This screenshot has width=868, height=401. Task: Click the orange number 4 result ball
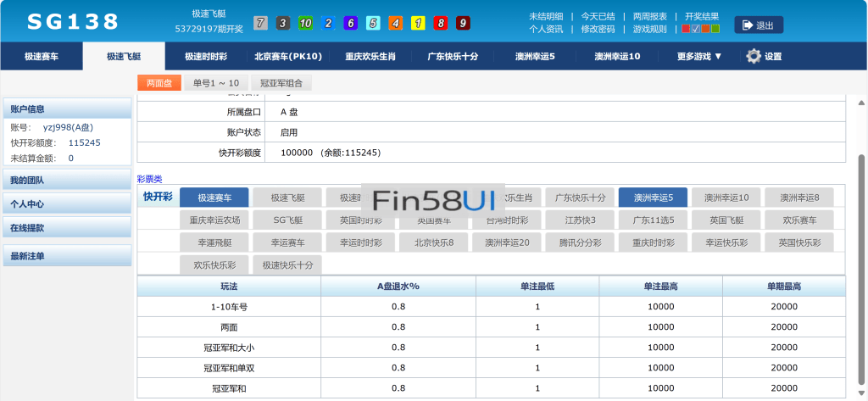click(x=396, y=23)
